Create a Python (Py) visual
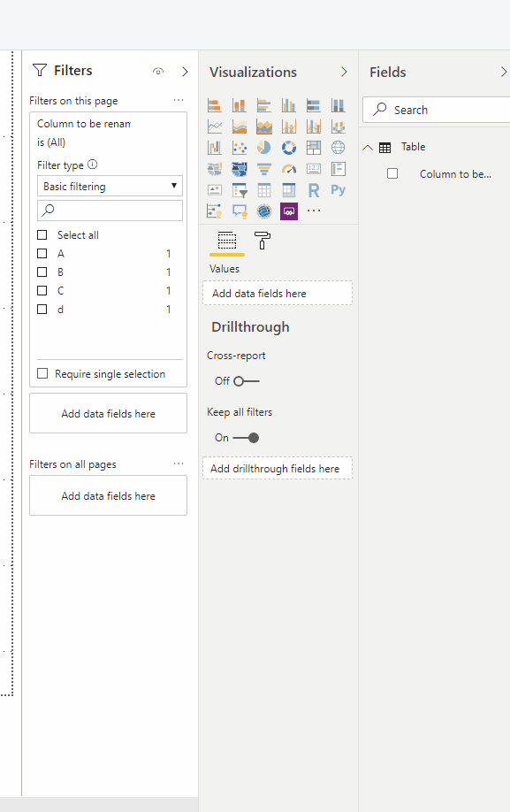The height and width of the screenshot is (812, 510). coord(339,190)
